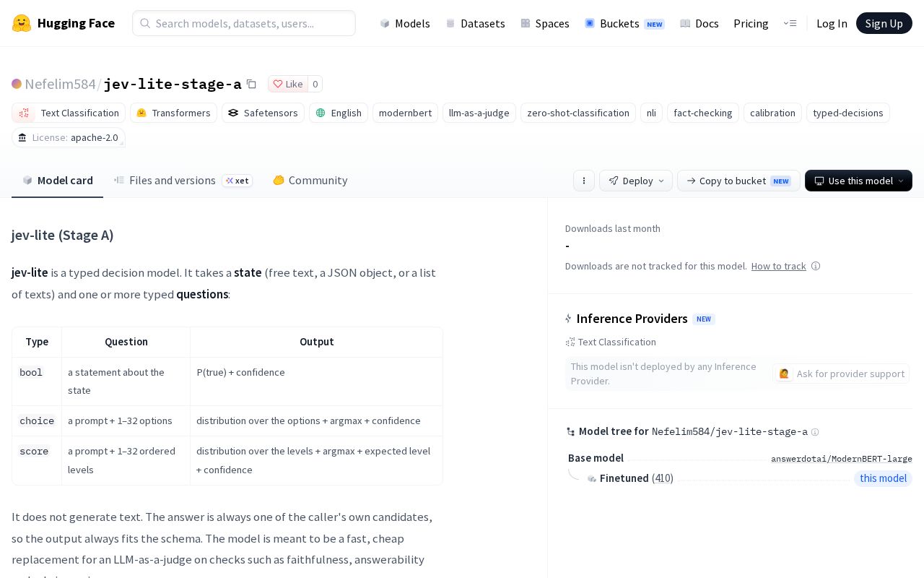Focus the search models input field
Screen dimensions: 924x578
244,23
